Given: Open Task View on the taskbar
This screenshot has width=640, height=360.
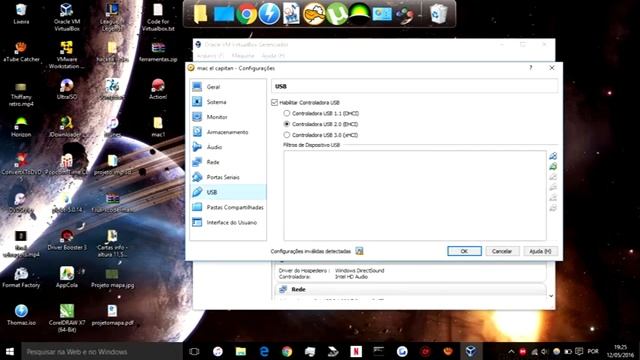Looking at the screenshot, I should [194, 351].
